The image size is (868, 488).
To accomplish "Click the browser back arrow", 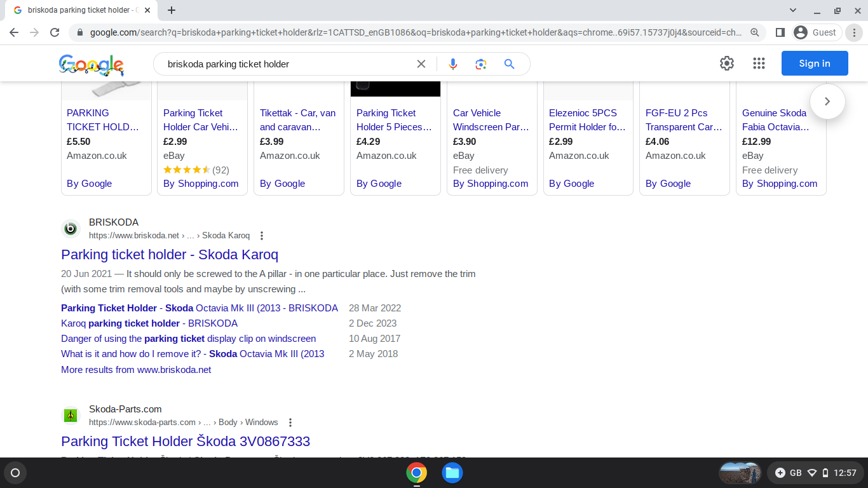I will tap(14, 32).
